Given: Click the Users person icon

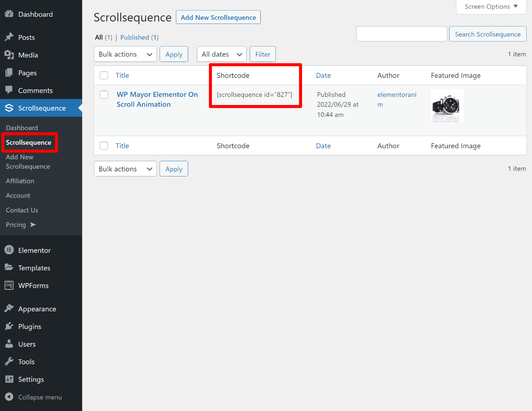Looking at the screenshot, I should click(9, 344).
